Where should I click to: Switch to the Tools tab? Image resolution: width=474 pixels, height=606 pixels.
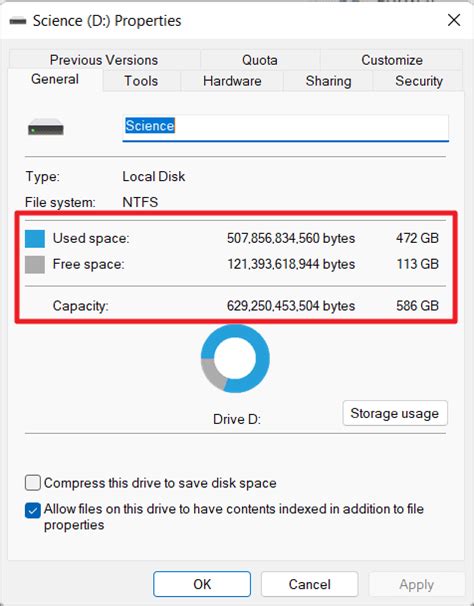pyautogui.click(x=141, y=81)
